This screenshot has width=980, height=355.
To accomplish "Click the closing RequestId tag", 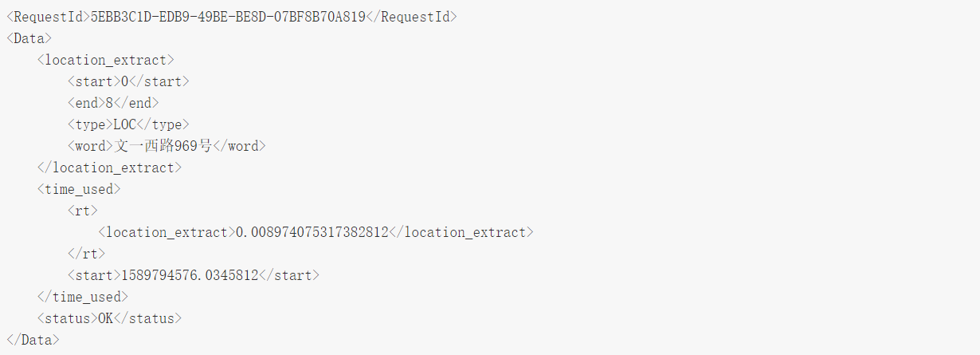I will (411, 17).
